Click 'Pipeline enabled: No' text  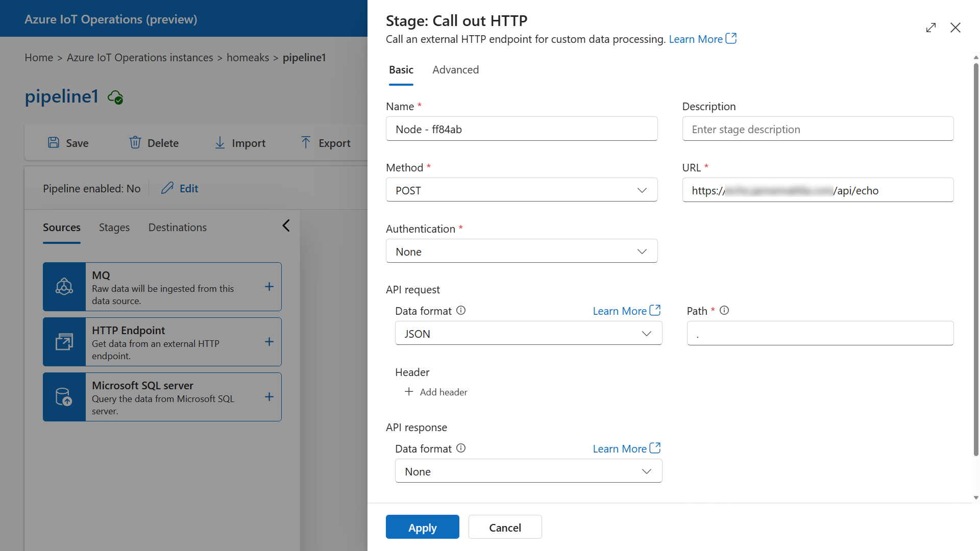pos(91,189)
